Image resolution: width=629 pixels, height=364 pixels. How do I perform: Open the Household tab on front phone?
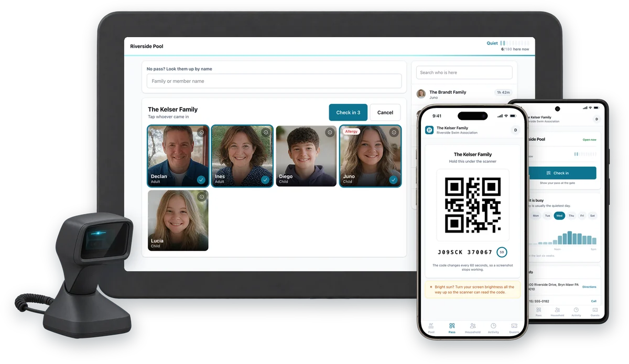click(472, 328)
